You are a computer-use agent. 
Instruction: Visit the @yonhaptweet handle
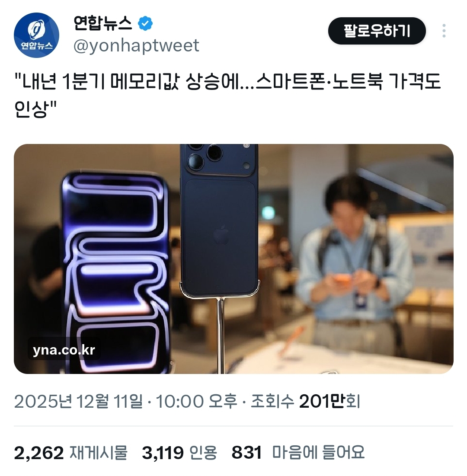[x=136, y=46]
